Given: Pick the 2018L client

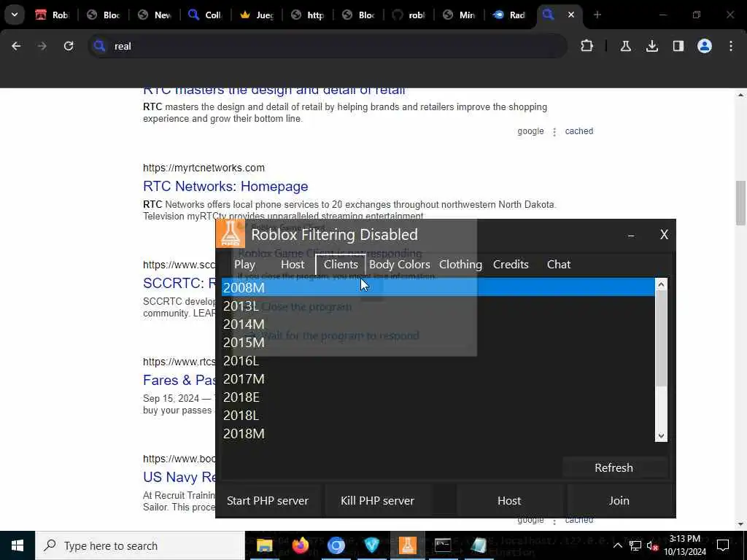Looking at the screenshot, I should tap(438, 415).
